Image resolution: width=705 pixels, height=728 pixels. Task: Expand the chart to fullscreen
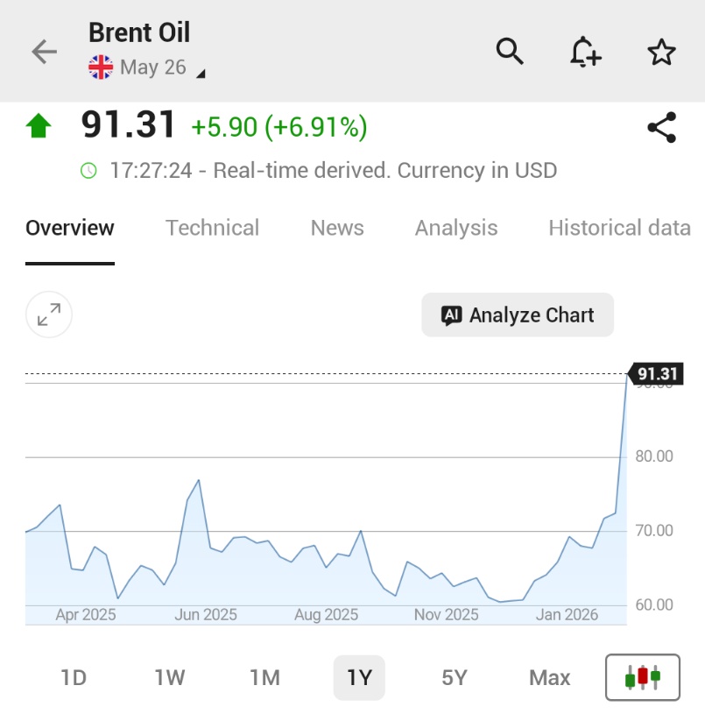click(48, 315)
